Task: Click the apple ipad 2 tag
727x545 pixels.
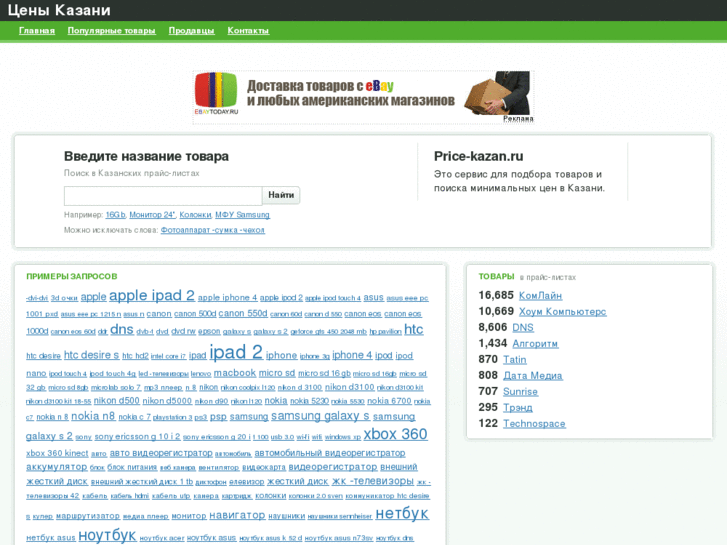Action: (x=152, y=295)
